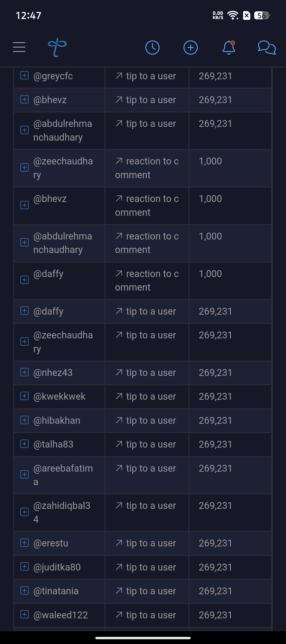Expand the @greycfc row
The image size is (286, 644).
[25, 76]
